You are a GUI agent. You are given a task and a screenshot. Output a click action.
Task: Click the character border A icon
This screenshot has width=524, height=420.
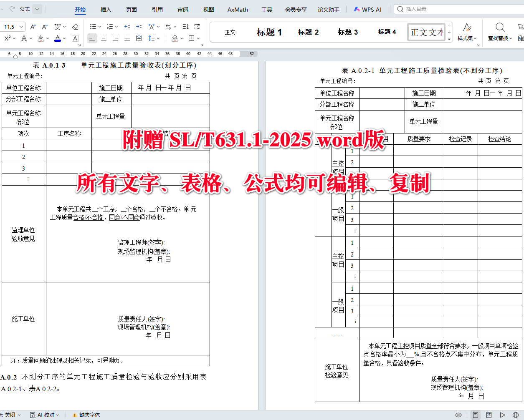[x=75, y=38]
